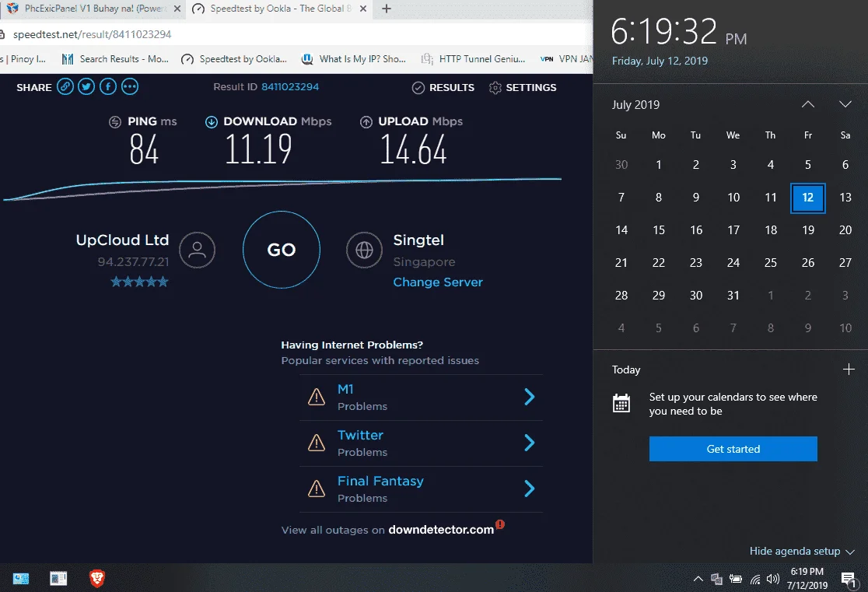
Task: Click the warning icon beside Final Fantasy Problems
Action: point(316,489)
